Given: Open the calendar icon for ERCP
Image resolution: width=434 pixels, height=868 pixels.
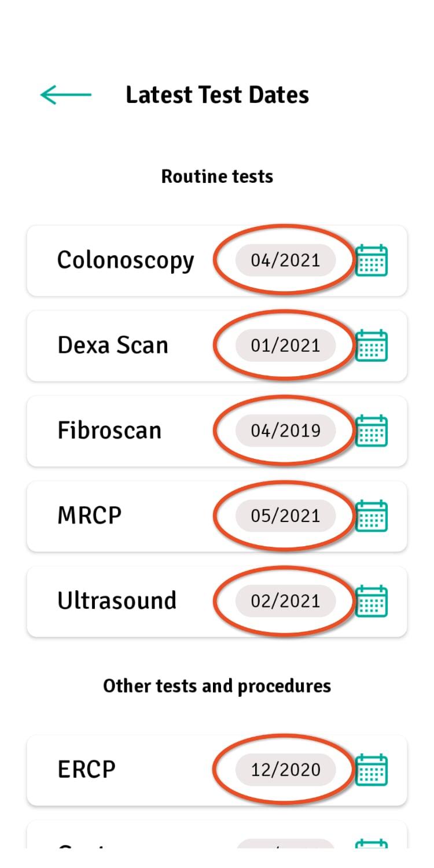Looking at the screenshot, I should [371, 770].
